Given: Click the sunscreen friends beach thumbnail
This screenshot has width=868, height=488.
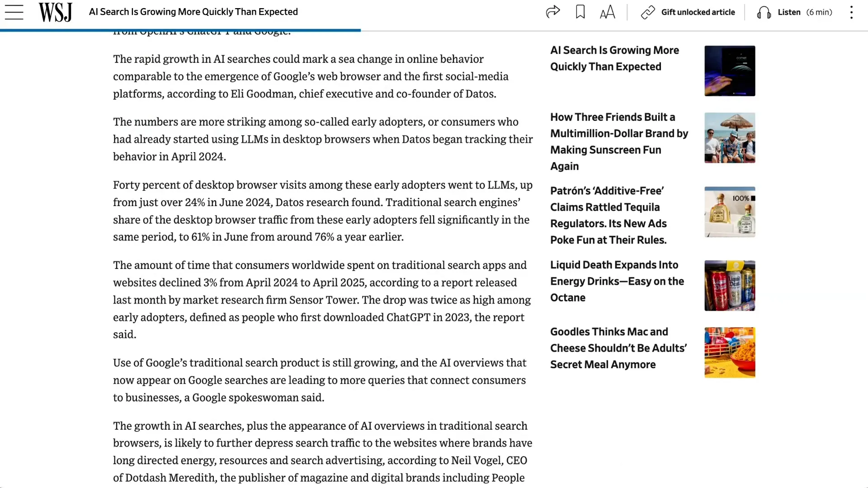Looking at the screenshot, I should (730, 138).
